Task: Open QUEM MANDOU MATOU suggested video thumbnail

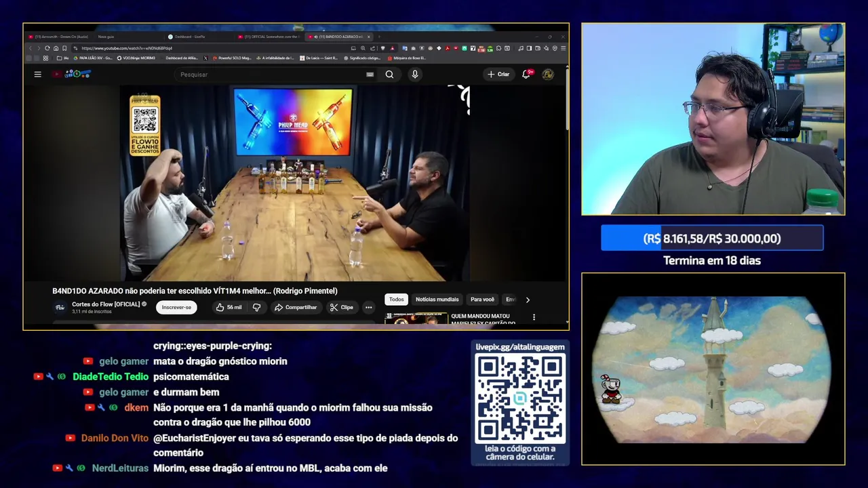Action: [416, 317]
